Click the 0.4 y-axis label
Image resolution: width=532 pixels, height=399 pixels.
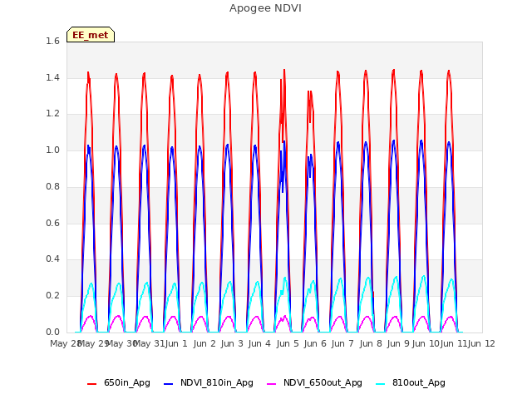coord(52,259)
